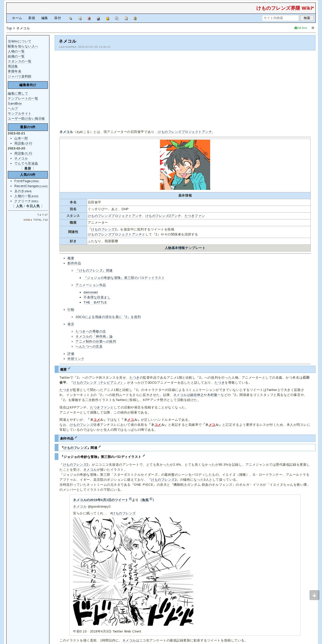322x644 pixels.
Task: Click pencil icon next to 『けものフレンズ』関連
Action: 100,447
